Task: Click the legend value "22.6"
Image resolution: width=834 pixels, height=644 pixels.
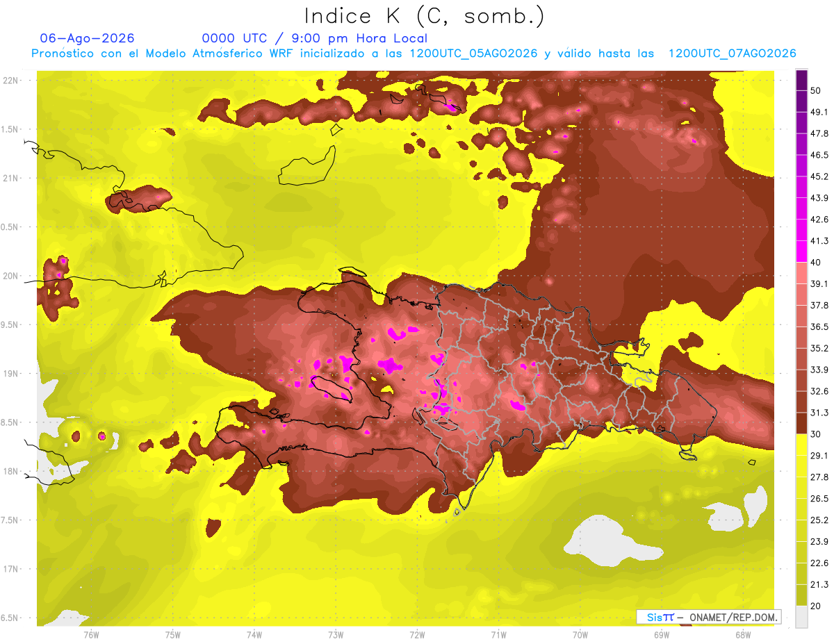Action: (819, 563)
